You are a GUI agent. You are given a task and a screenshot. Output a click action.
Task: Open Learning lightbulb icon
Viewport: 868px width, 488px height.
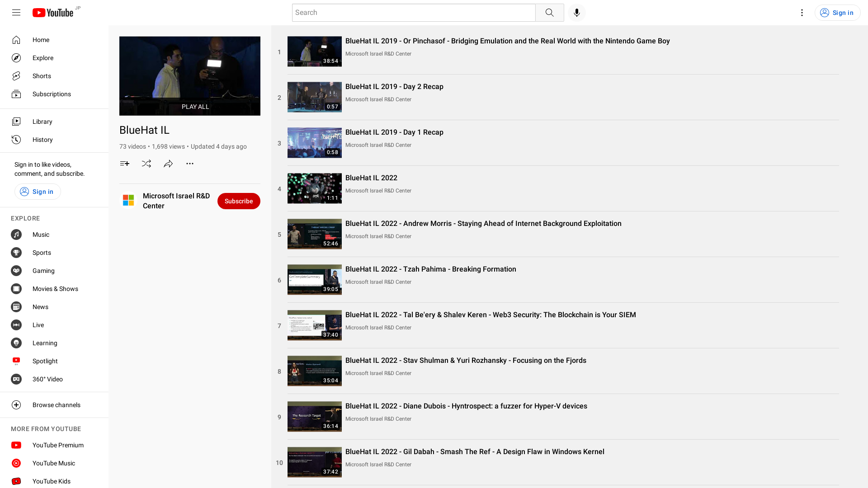click(16, 343)
